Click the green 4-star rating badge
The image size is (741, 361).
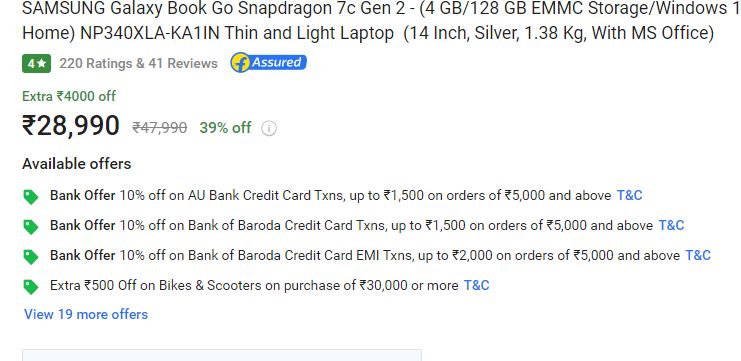(36, 63)
